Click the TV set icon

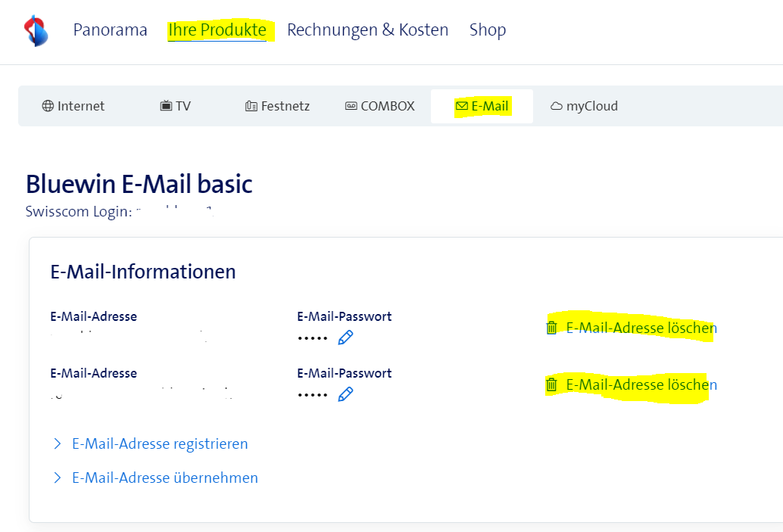[166, 106]
